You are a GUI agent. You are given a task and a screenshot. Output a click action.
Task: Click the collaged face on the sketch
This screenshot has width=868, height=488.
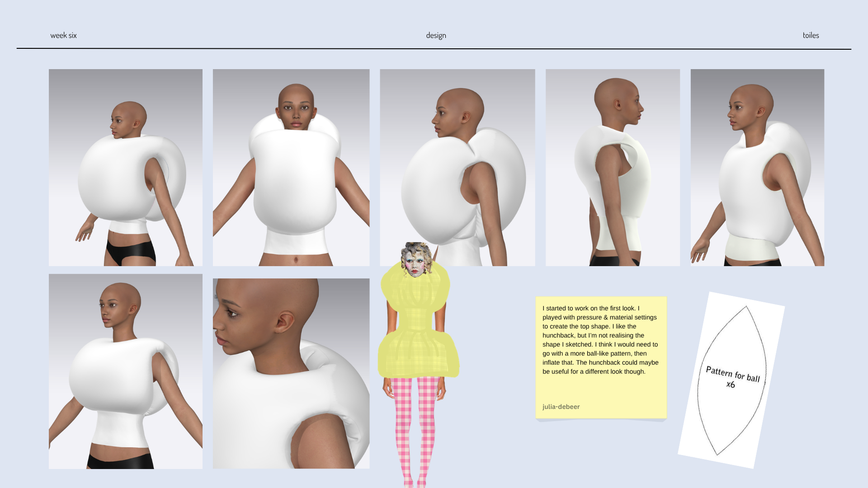tap(416, 260)
